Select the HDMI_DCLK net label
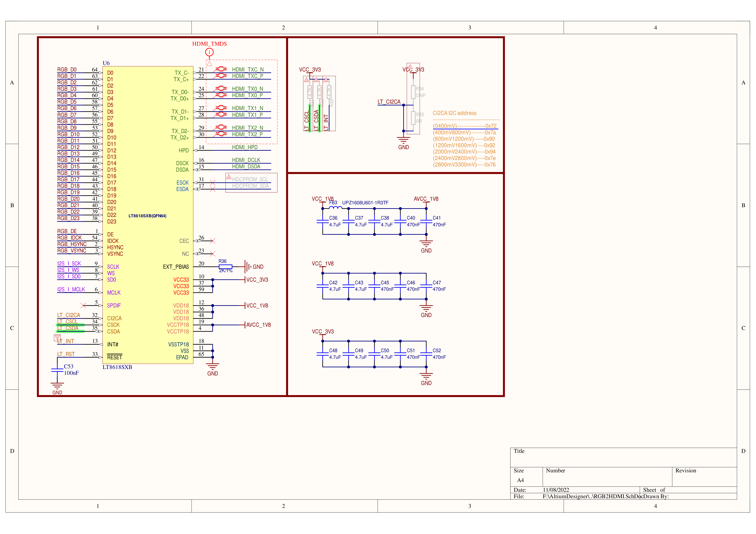The width and height of the screenshot is (756, 534). tap(246, 160)
